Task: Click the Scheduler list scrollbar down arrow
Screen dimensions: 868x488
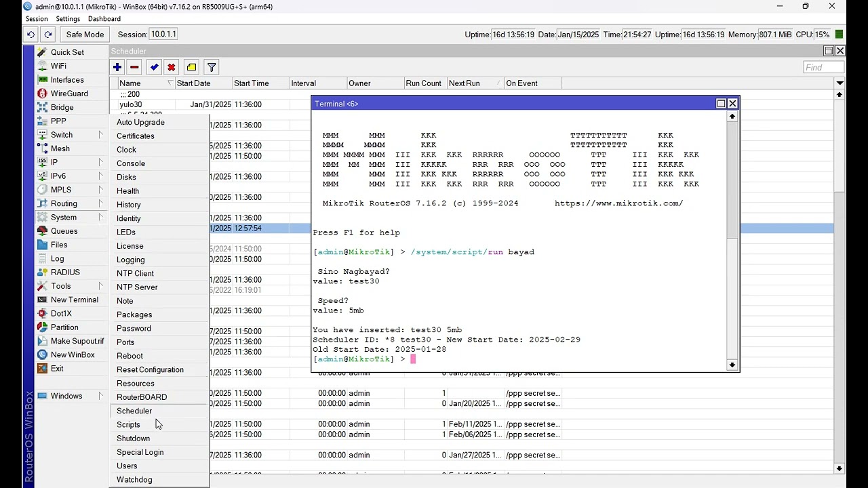Action: point(840,468)
